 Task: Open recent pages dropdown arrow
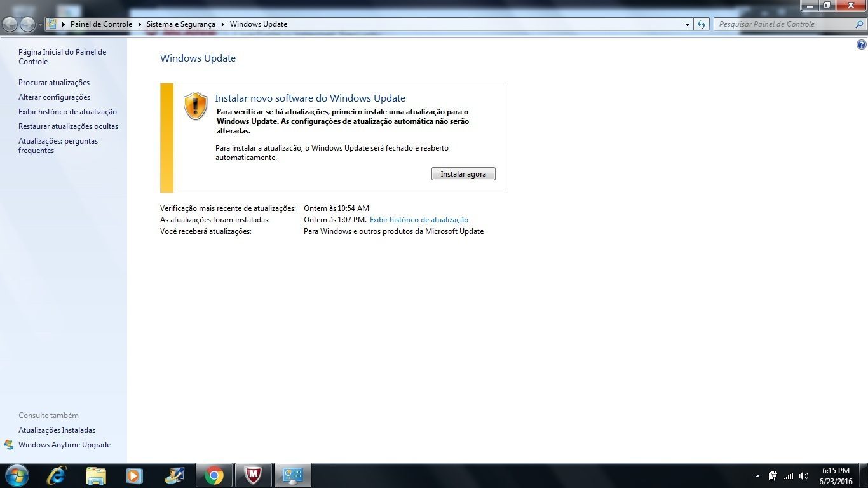pyautogui.click(x=40, y=25)
